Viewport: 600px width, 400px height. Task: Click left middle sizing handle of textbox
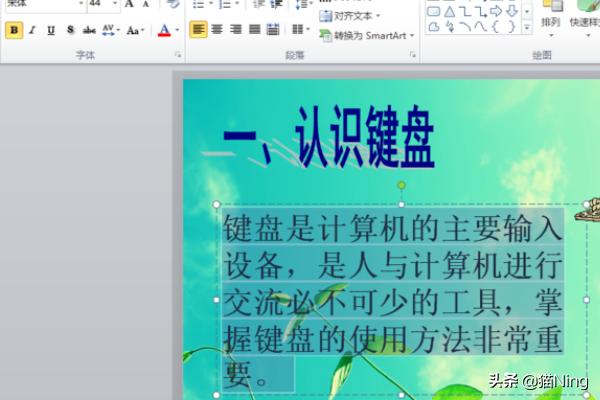tap(216, 300)
